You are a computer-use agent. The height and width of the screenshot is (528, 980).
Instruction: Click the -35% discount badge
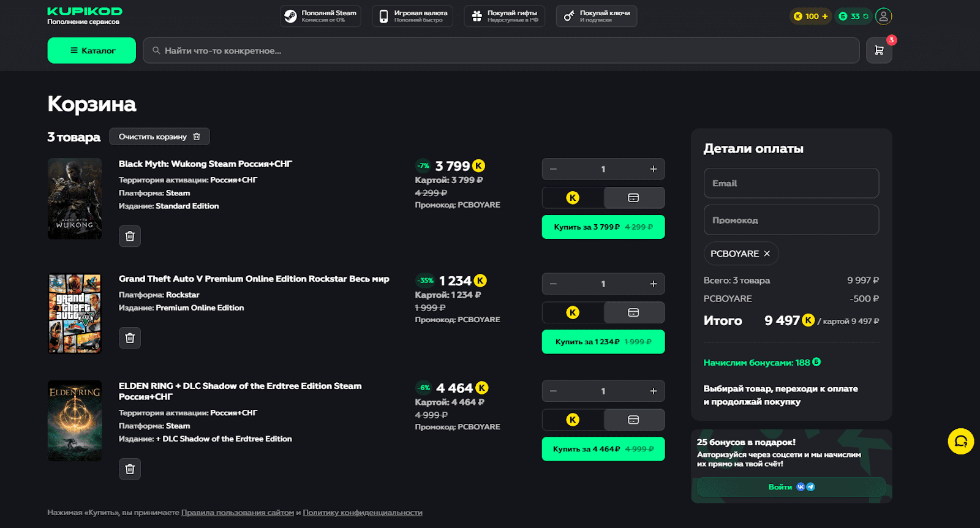pos(425,281)
